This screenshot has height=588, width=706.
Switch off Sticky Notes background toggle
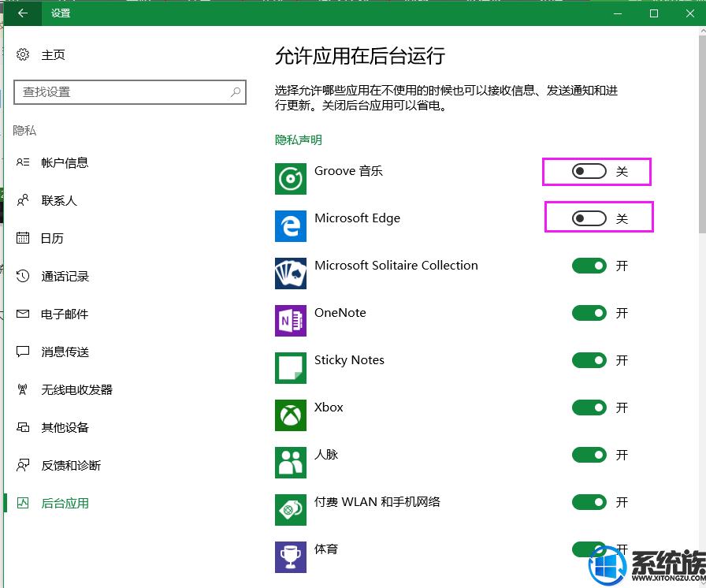pos(589,360)
